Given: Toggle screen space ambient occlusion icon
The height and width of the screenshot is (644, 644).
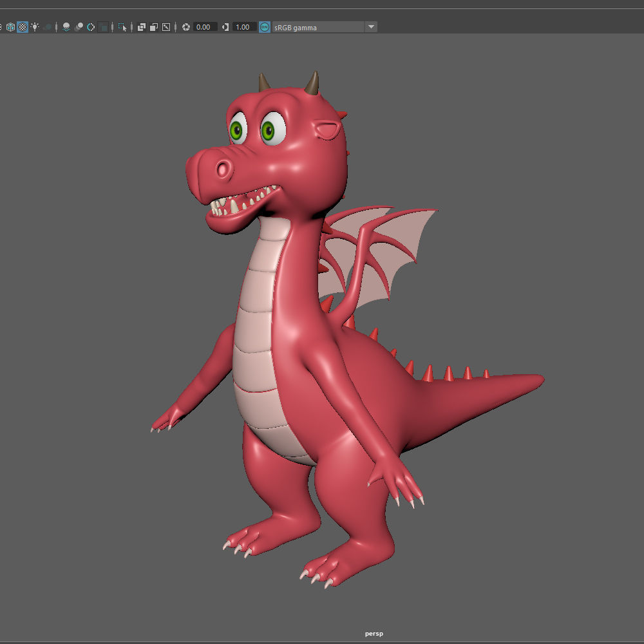Looking at the screenshot, I should (66, 27).
